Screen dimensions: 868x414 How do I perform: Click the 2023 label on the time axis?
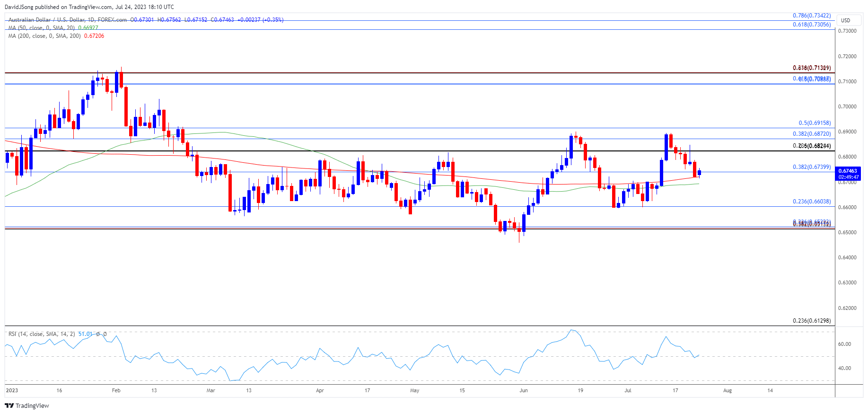12,390
